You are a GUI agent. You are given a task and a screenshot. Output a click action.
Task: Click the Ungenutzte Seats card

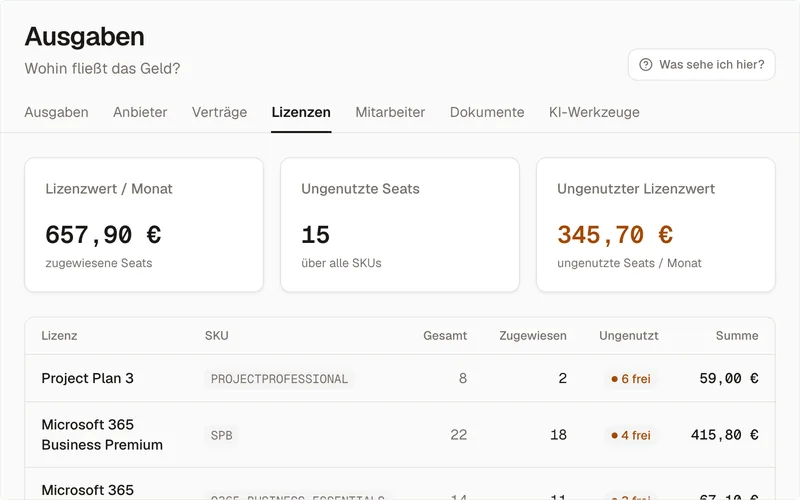tap(400, 224)
